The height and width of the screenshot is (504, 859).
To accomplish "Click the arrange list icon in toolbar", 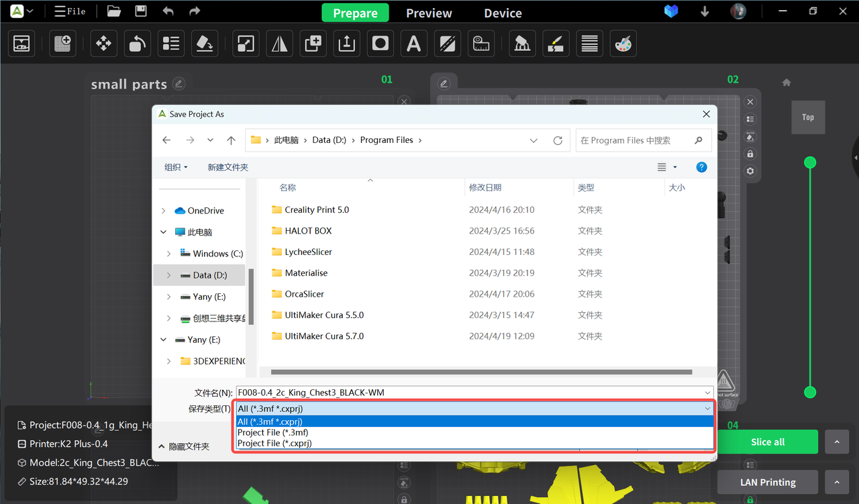I will click(170, 44).
